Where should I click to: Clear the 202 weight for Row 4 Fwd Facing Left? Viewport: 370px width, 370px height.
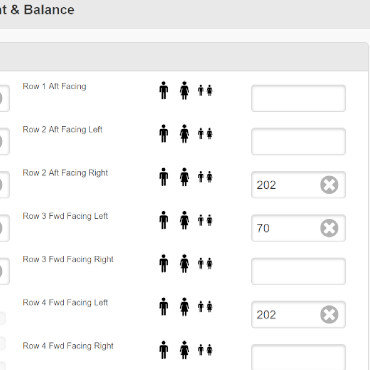329,315
